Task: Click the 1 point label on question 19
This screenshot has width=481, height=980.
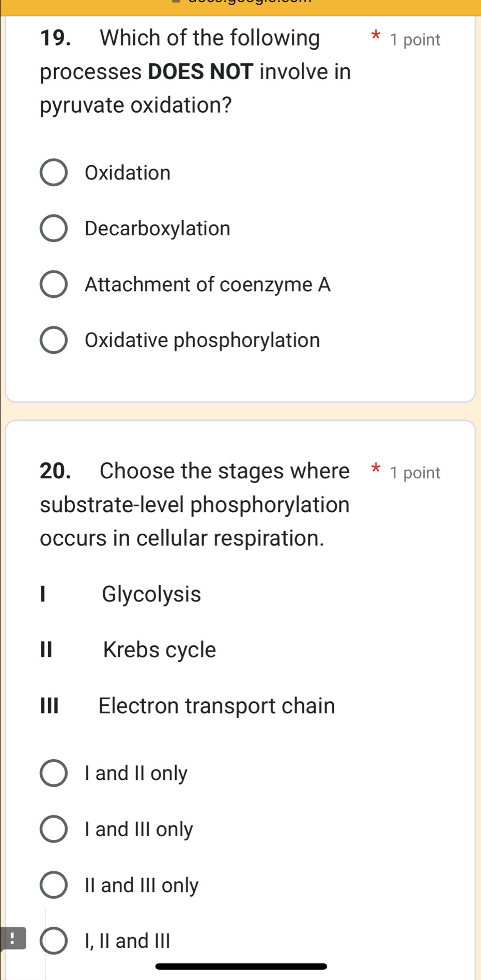Action: (x=414, y=39)
